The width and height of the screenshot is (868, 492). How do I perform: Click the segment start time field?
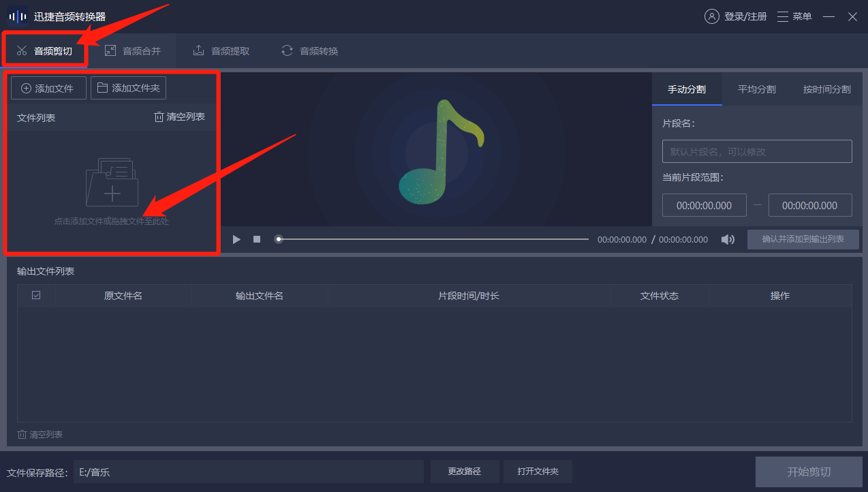(x=704, y=205)
